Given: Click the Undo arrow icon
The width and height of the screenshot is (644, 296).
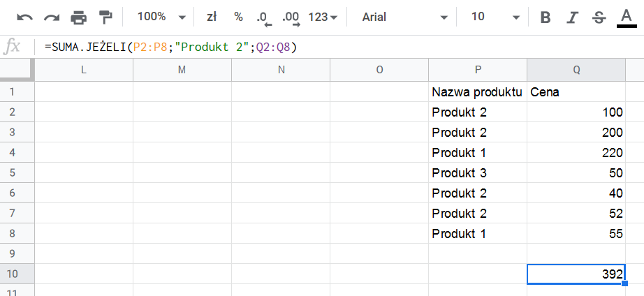Looking at the screenshot, I should [24, 17].
